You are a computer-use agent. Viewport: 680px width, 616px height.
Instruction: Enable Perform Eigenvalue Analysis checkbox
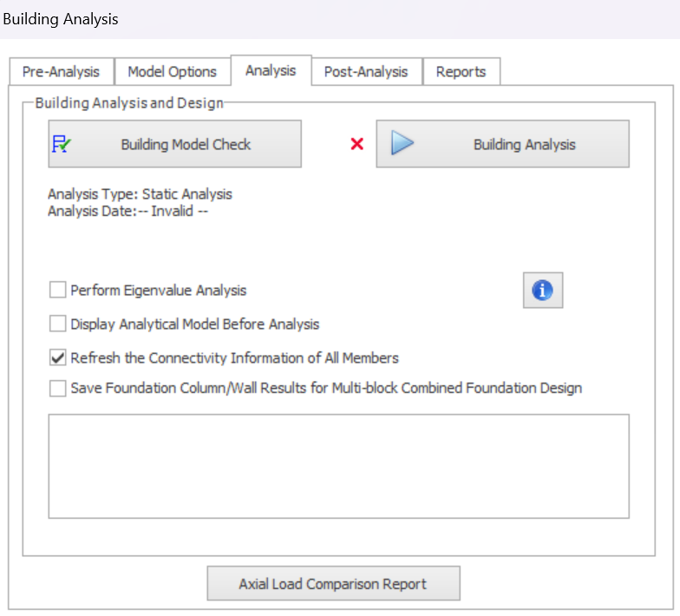57,290
